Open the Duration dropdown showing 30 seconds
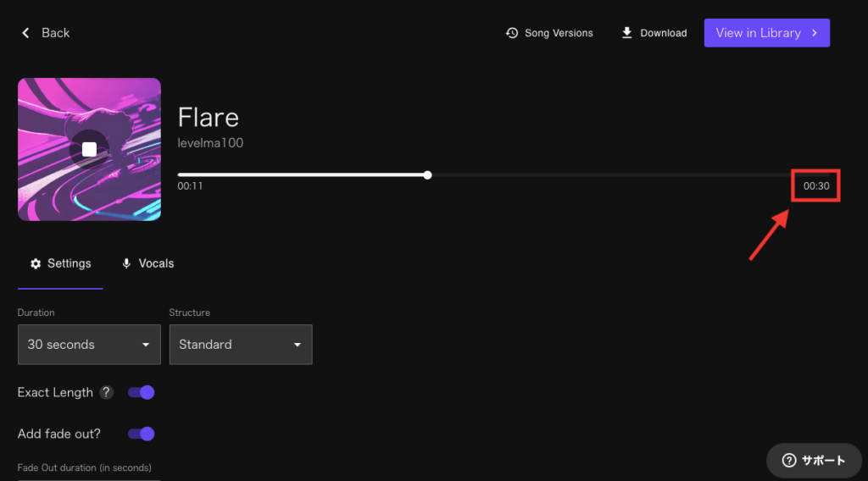868x481 pixels. pos(89,345)
